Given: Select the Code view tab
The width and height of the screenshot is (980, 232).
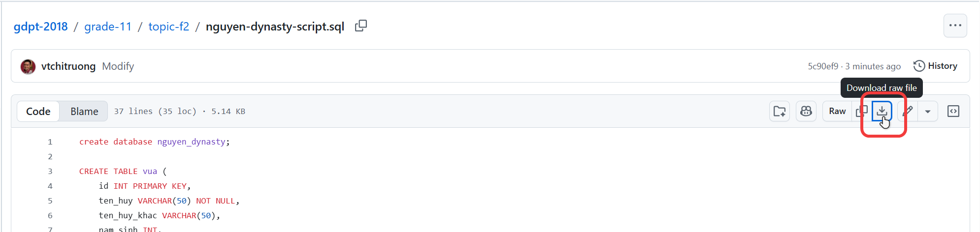Looking at the screenshot, I should tap(38, 112).
